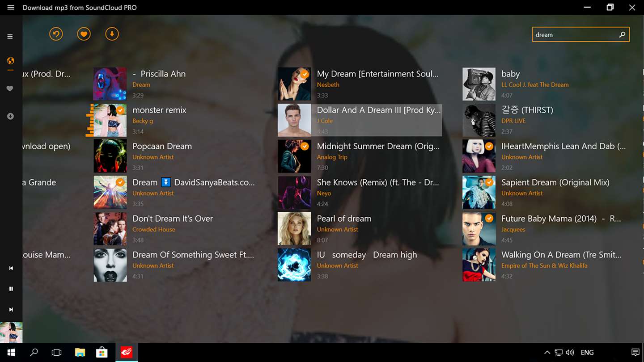The image size is (644, 362).
Task: Open Microsoft Store from taskbar
Action: (x=102, y=353)
